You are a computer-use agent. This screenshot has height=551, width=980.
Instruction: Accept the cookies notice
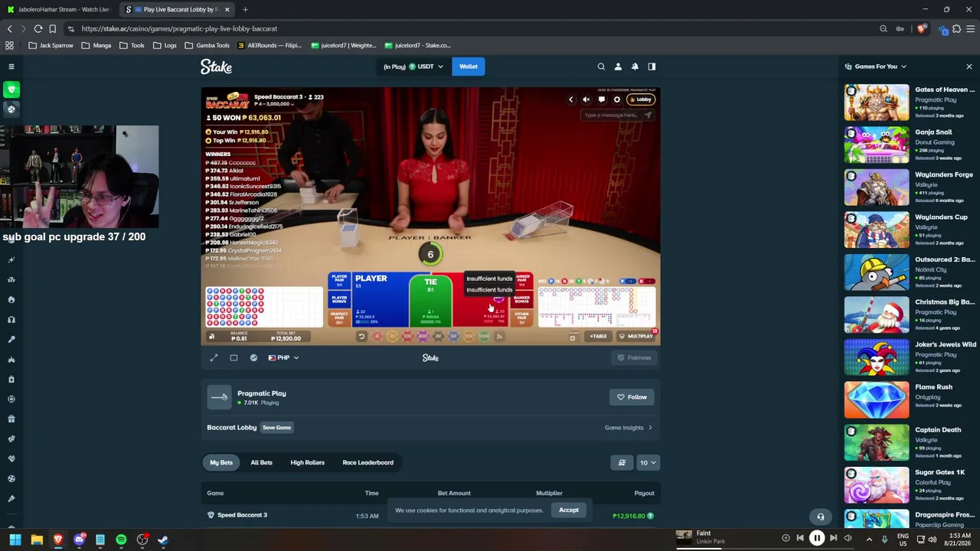[569, 510]
